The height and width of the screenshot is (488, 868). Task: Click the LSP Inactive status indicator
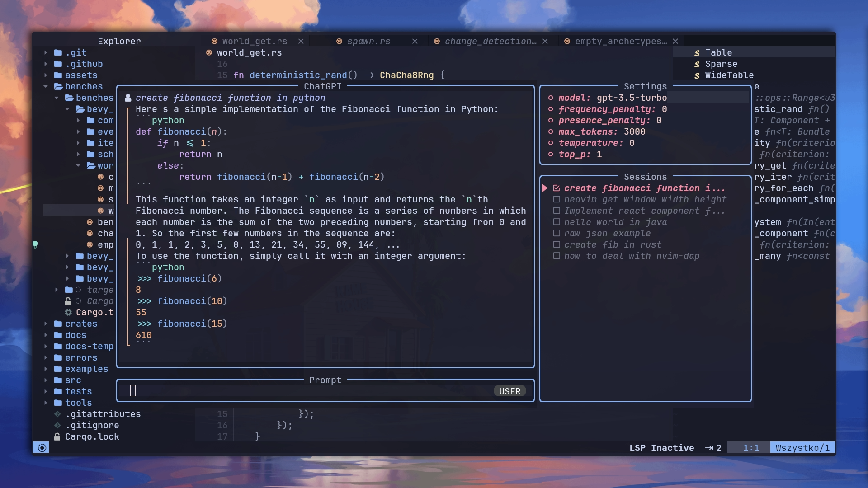[661, 448]
